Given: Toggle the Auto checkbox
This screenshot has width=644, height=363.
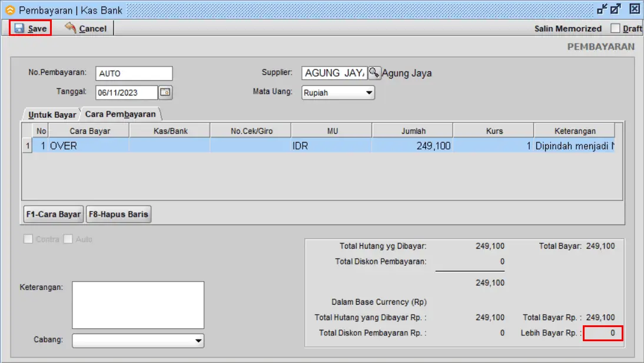Looking at the screenshot, I should pos(68,239).
